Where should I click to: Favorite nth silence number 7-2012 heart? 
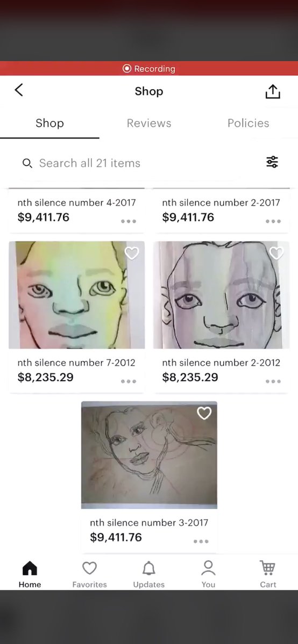(132, 254)
